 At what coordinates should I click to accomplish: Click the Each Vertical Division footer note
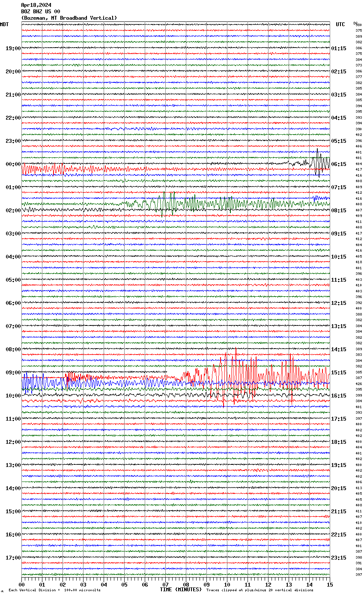(x=54, y=590)
